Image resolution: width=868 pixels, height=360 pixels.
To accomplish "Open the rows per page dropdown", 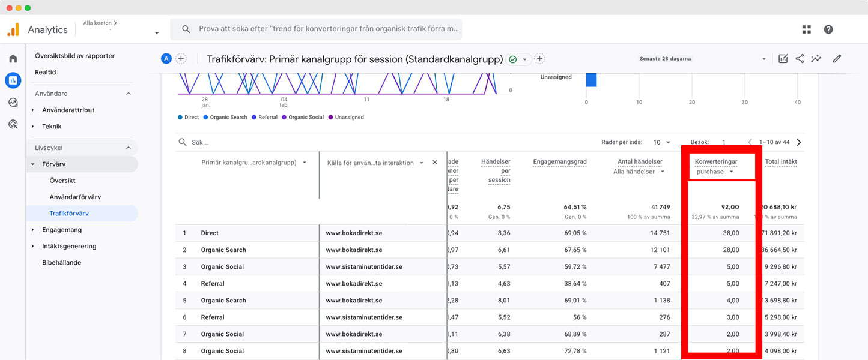I will [662, 142].
